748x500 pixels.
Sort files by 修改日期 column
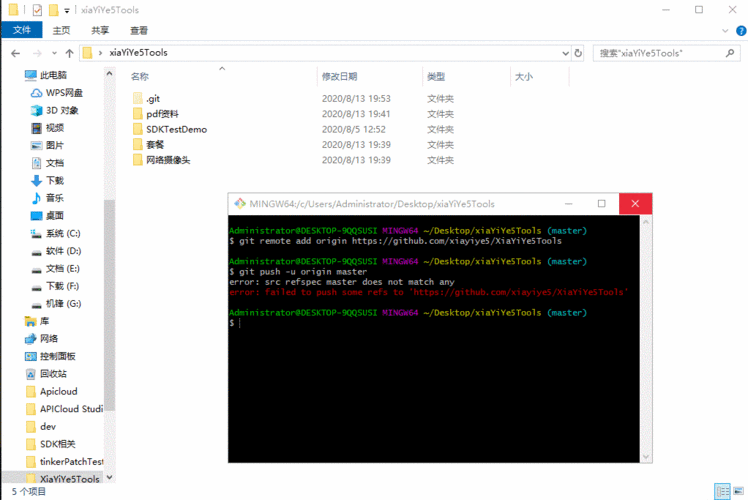coord(339,76)
